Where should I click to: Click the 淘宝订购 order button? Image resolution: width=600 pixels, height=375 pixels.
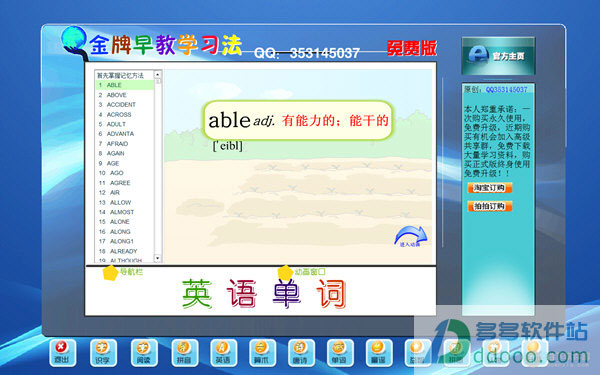tap(490, 188)
